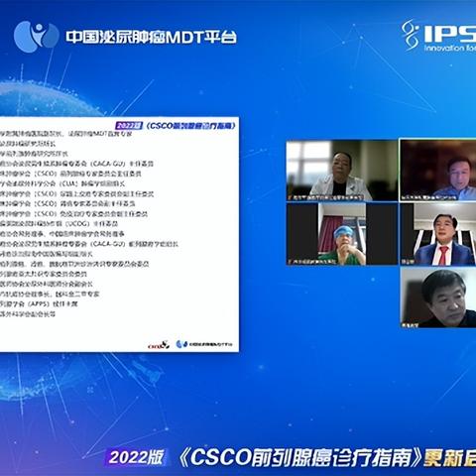Select video tile of participant in surgical cap

click(342, 234)
